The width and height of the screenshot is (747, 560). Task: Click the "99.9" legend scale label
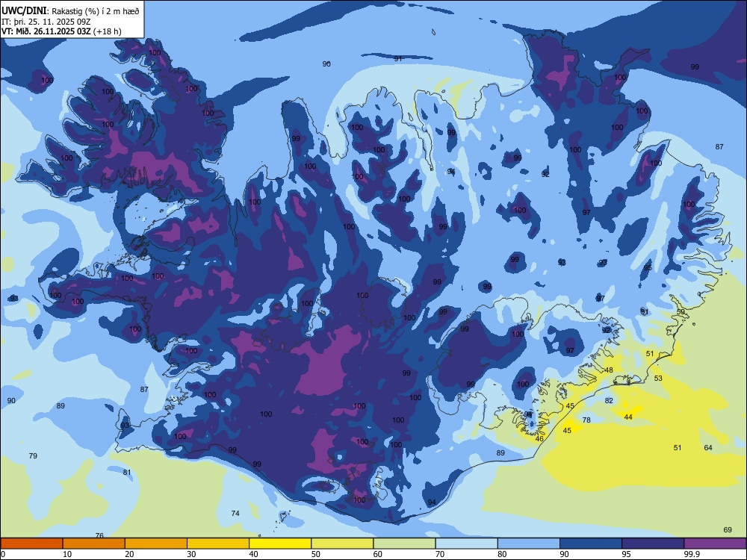[x=691, y=554]
